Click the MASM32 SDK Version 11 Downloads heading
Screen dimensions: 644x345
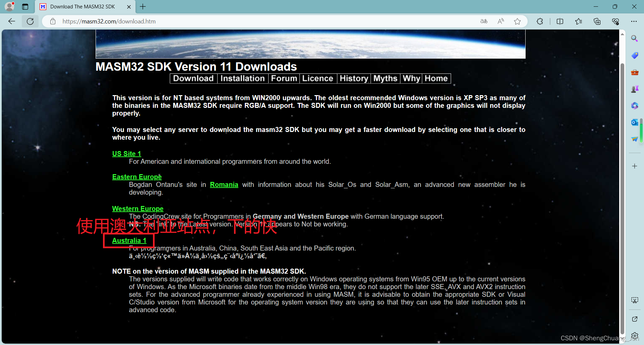(x=196, y=67)
